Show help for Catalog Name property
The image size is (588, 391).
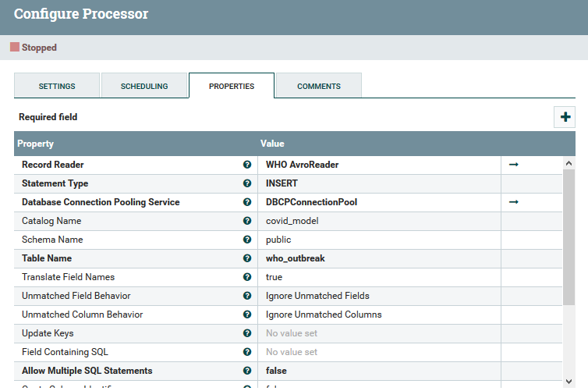pos(247,221)
